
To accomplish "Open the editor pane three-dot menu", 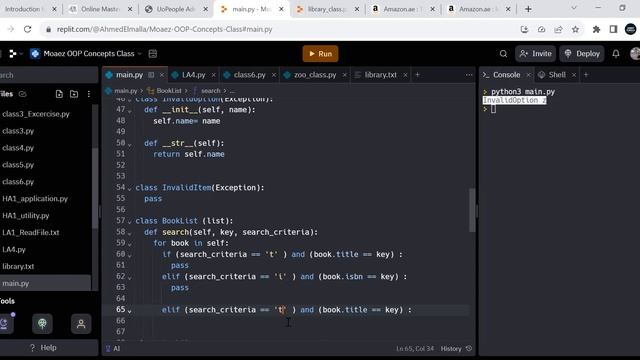I will [469, 75].
